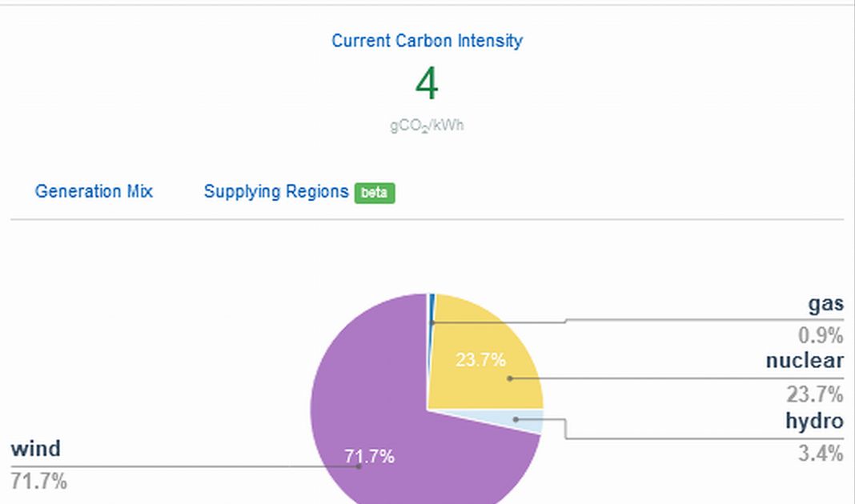Click the gray 71.7% under wind label
This screenshot has height=504, width=855.
coord(38,482)
